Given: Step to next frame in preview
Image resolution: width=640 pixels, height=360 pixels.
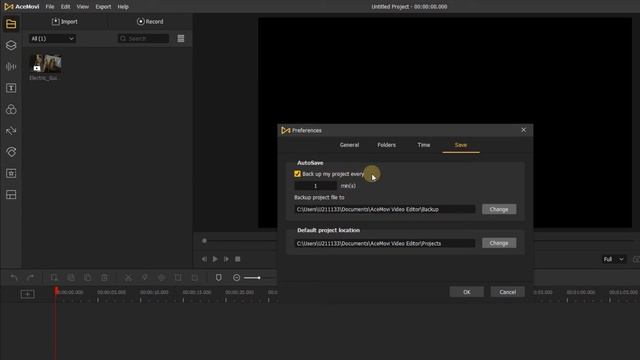Looking at the screenshot, I should [226, 259].
